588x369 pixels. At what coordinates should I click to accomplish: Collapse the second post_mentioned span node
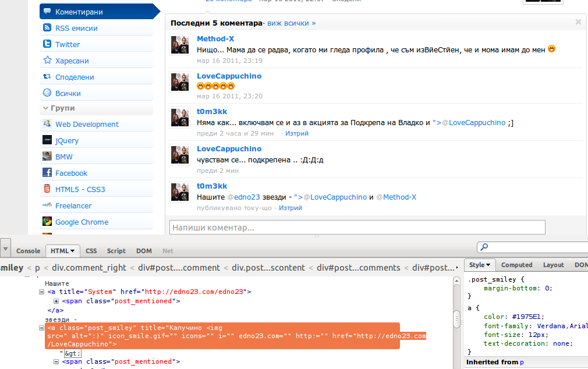(56, 362)
